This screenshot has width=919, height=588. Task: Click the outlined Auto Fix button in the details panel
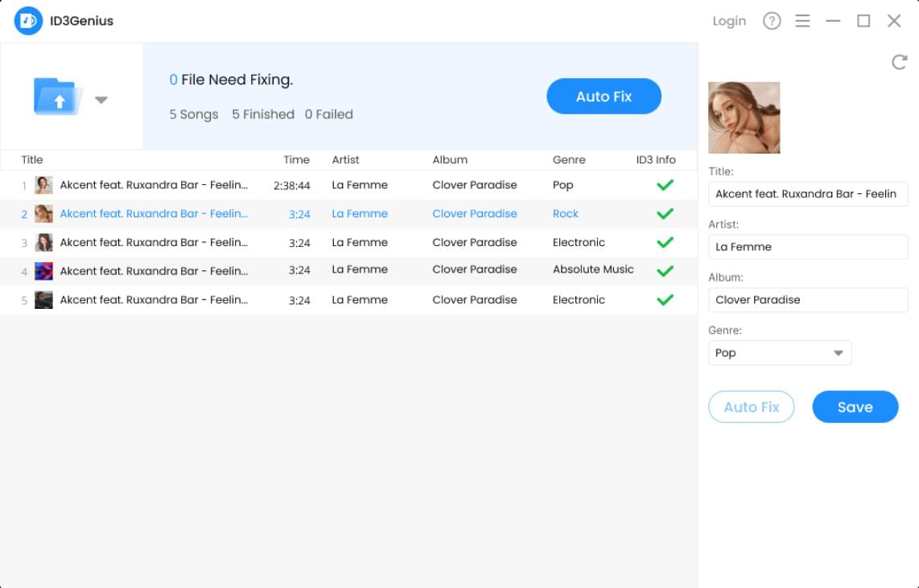[x=751, y=406]
